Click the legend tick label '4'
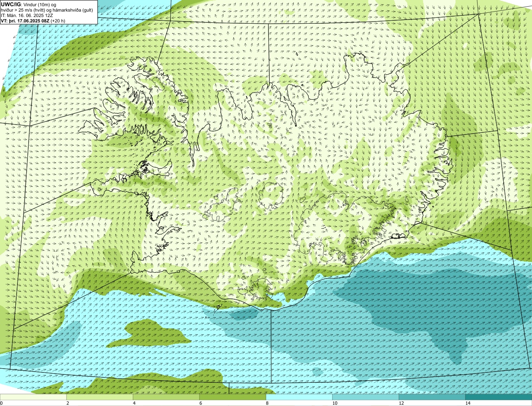 tap(134, 403)
